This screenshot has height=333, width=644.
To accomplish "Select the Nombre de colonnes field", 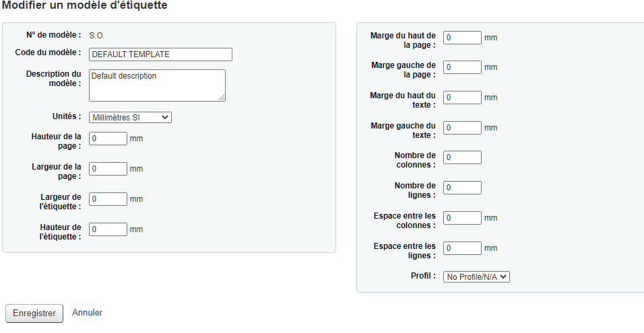I will pyautogui.click(x=462, y=157).
